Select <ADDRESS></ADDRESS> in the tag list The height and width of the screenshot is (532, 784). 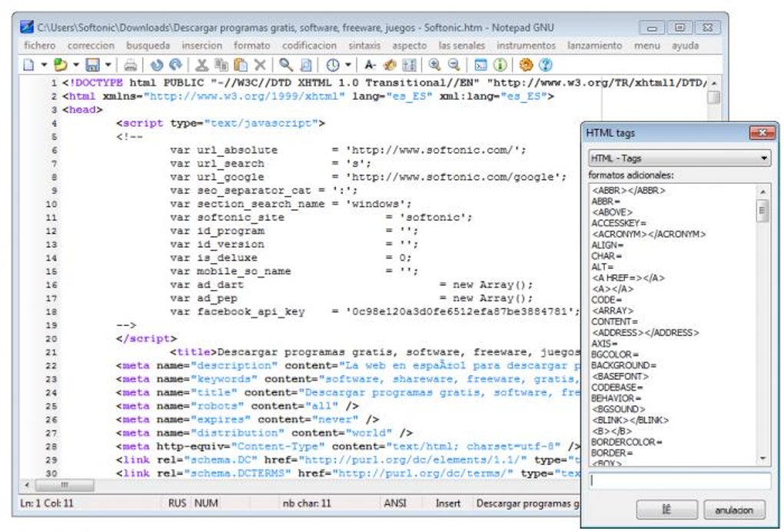[645, 332]
